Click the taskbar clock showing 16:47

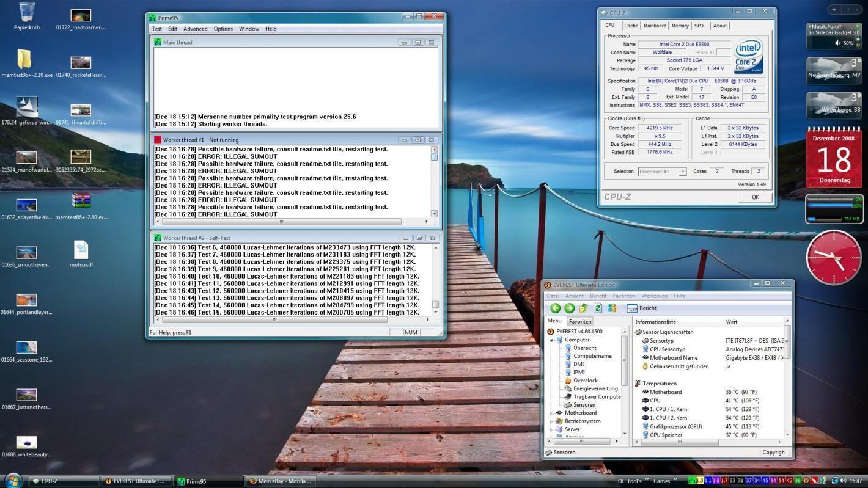pyautogui.click(x=855, y=481)
